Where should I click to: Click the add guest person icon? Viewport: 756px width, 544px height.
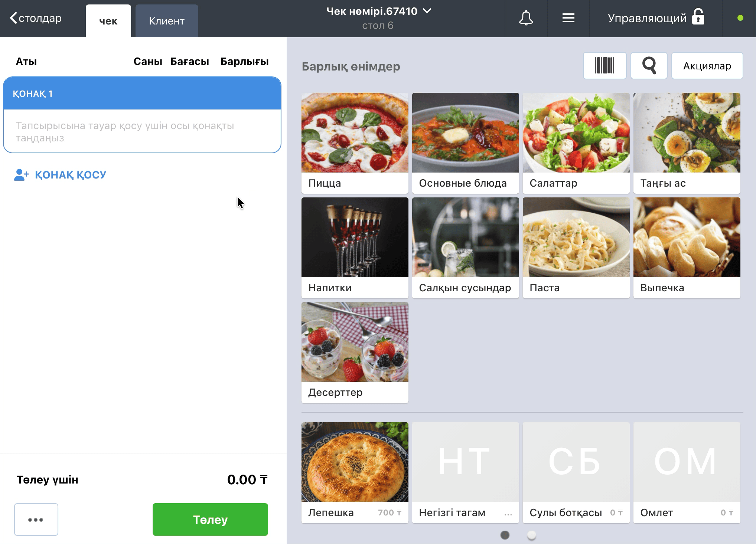(21, 175)
